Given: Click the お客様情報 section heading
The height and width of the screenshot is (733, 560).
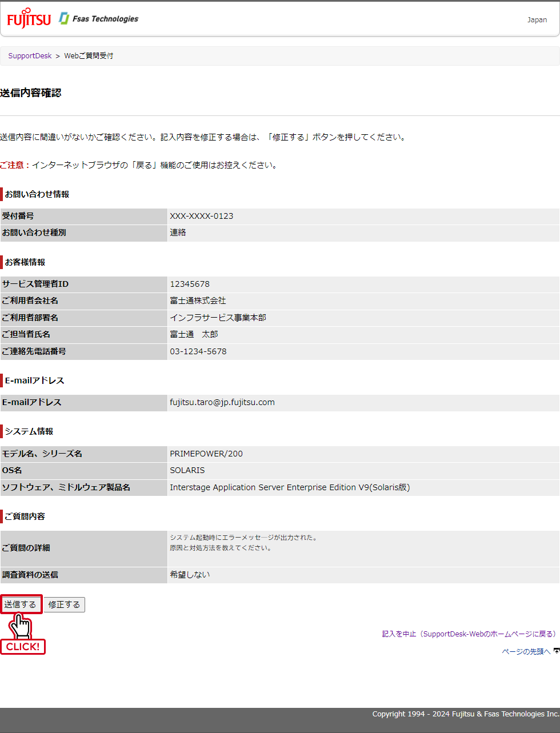Looking at the screenshot, I should pos(25,262).
